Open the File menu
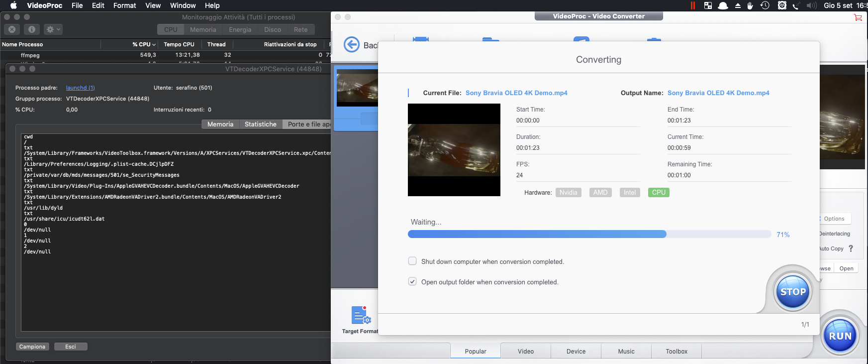Image resolution: width=868 pixels, height=364 pixels. coord(77,5)
